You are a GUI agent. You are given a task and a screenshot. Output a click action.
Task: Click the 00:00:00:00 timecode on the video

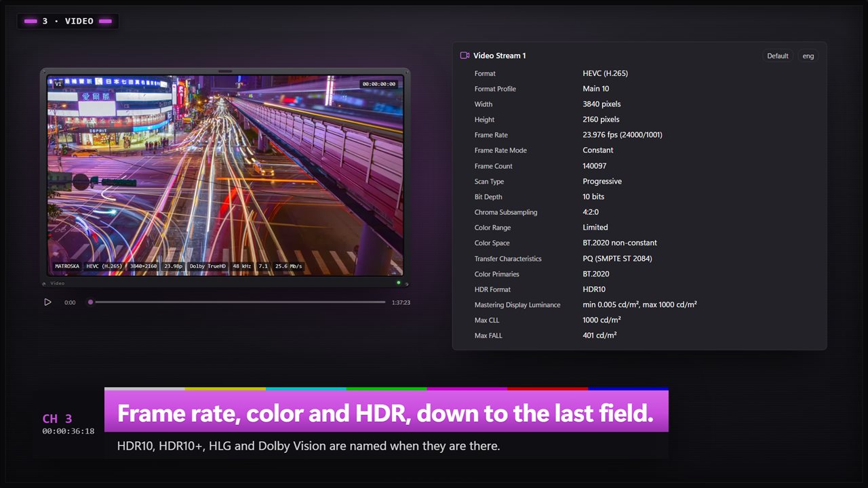(x=379, y=84)
